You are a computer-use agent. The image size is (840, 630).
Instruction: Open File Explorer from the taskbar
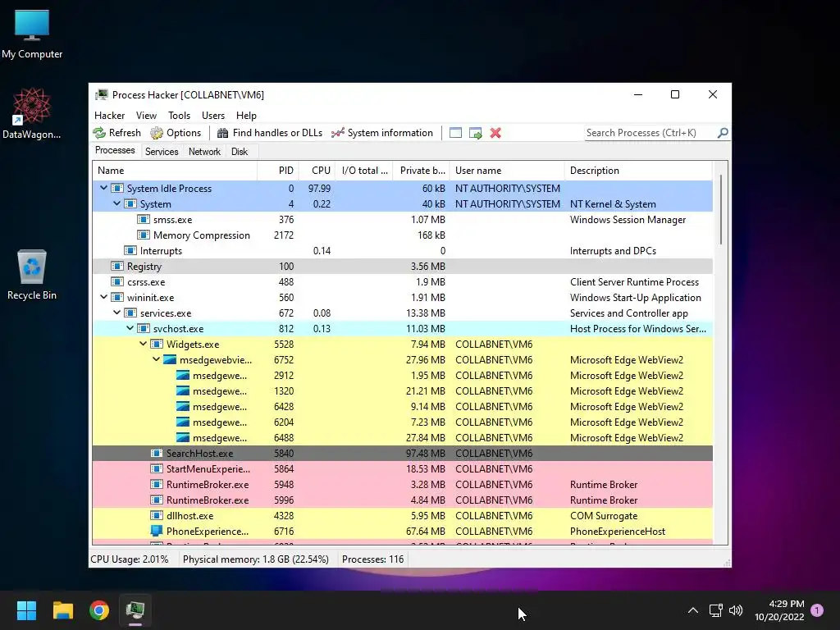(62, 610)
